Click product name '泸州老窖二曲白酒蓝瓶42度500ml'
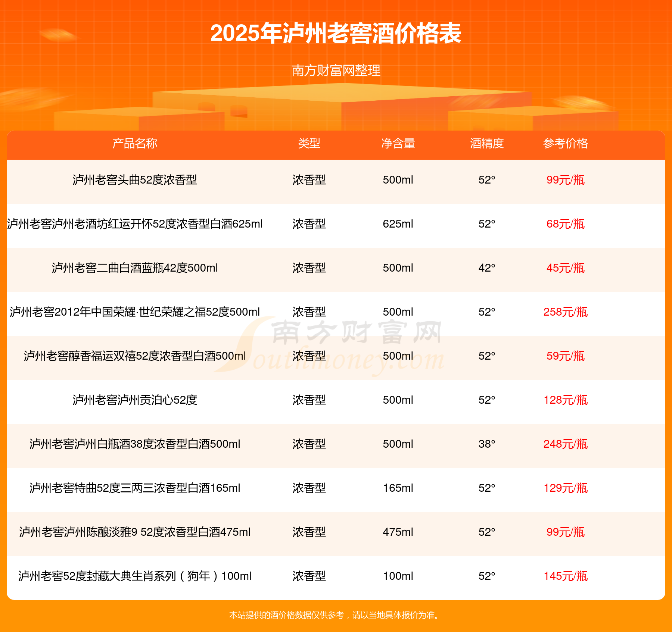 [135, 268]
